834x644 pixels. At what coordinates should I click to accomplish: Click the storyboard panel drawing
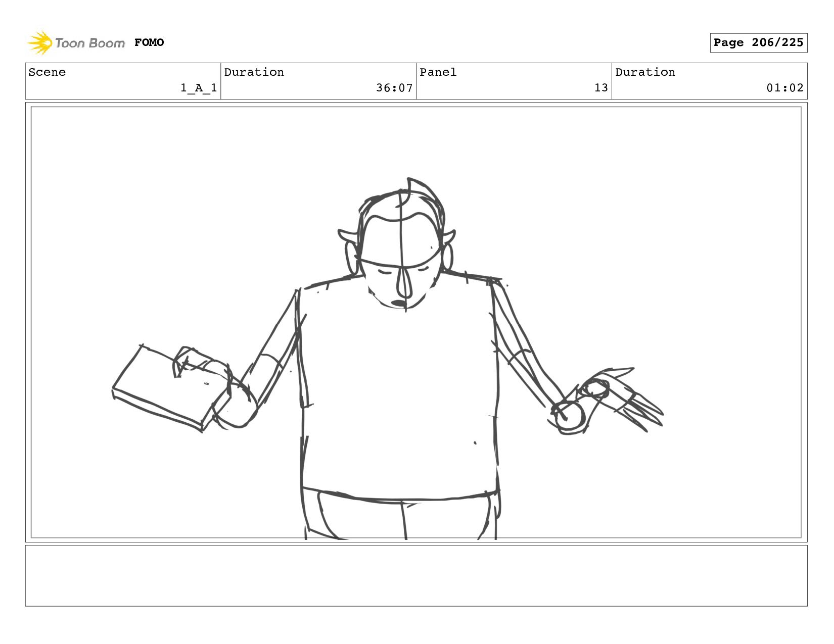pyautogui.click(x=416, y=322)
